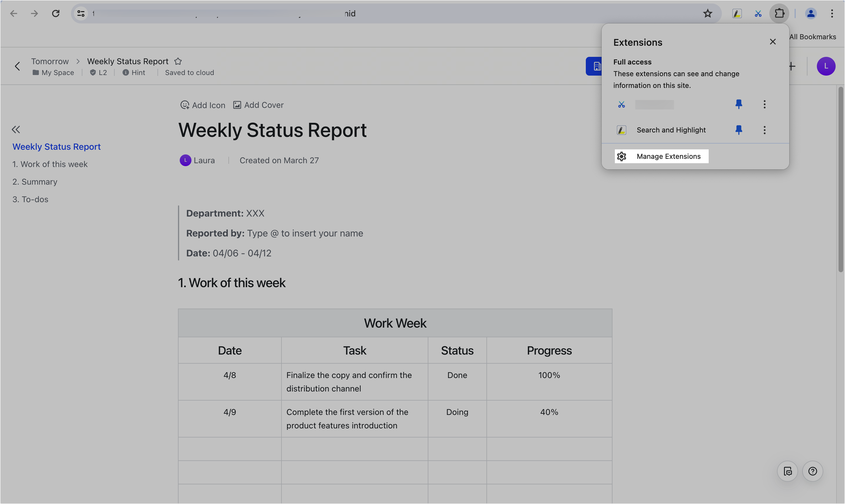845x504 pixels.
Task: Open options menu for Search and Highlight
Action: [764, 130]
